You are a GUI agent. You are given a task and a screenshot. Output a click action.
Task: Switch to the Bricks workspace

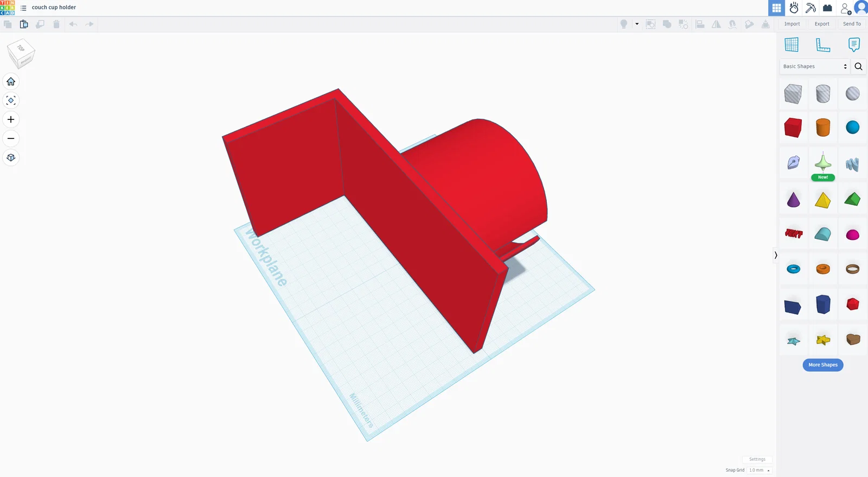click(x=827, y=8)
